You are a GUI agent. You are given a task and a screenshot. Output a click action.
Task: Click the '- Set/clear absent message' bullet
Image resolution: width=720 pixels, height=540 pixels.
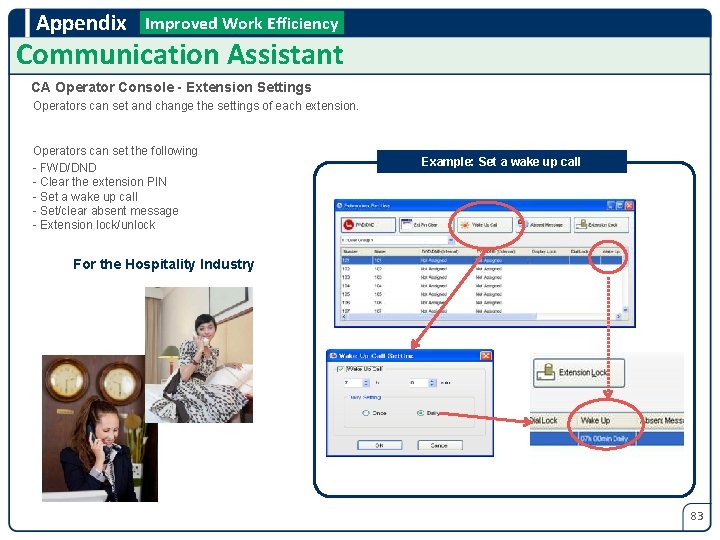[x=106, y=211]
